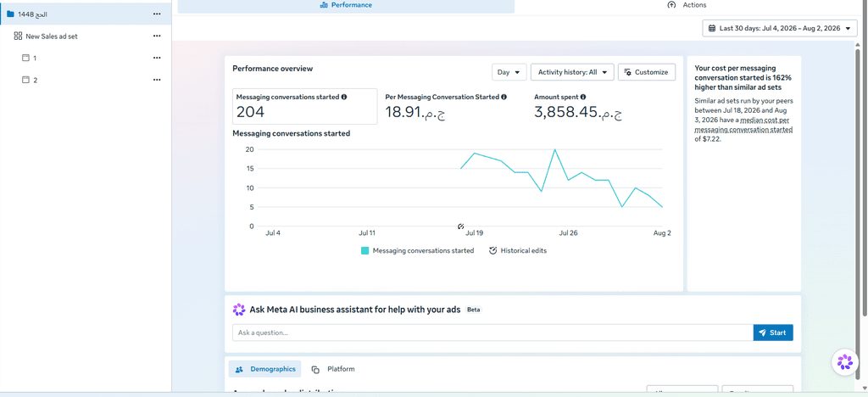This screenshot has width=868, height=397.
Task: Open three-dot menu for ad 1
Action: click(x=157, y=58)
